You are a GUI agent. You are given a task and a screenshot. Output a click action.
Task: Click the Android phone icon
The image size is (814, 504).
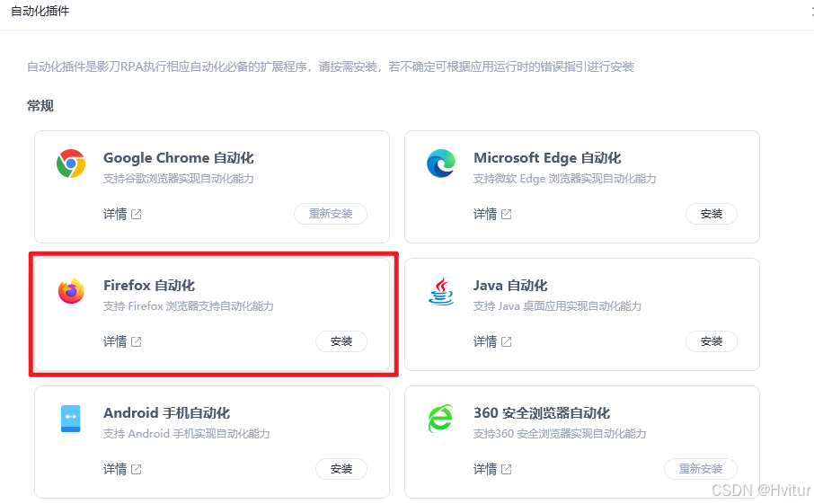tap(71, 419)
